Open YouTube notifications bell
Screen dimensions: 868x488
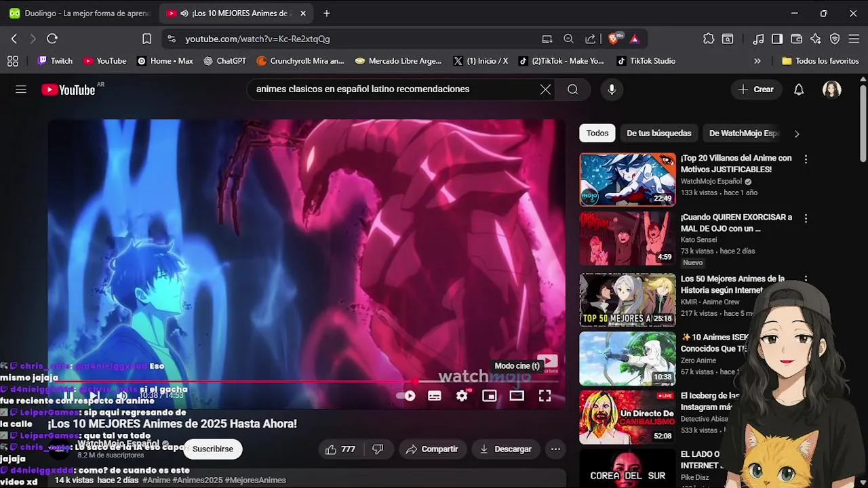click(799, 89)
